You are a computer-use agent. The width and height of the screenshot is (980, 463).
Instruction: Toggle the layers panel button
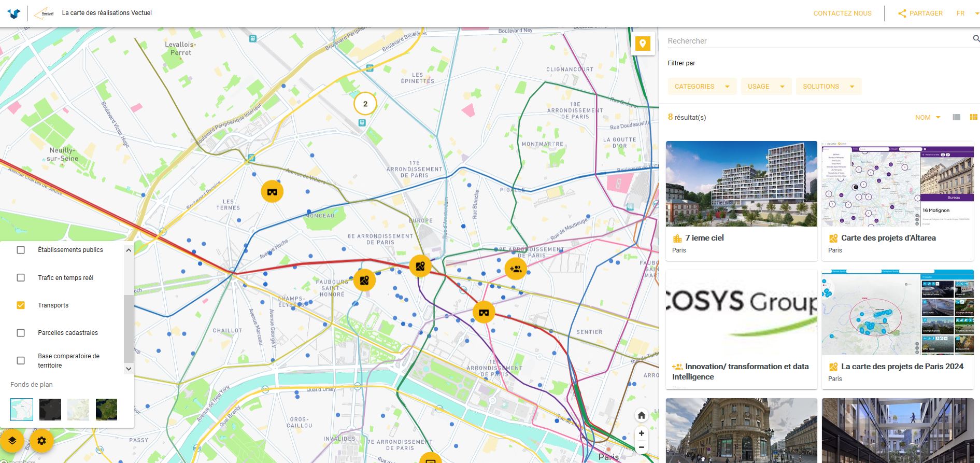click(12, 441)
